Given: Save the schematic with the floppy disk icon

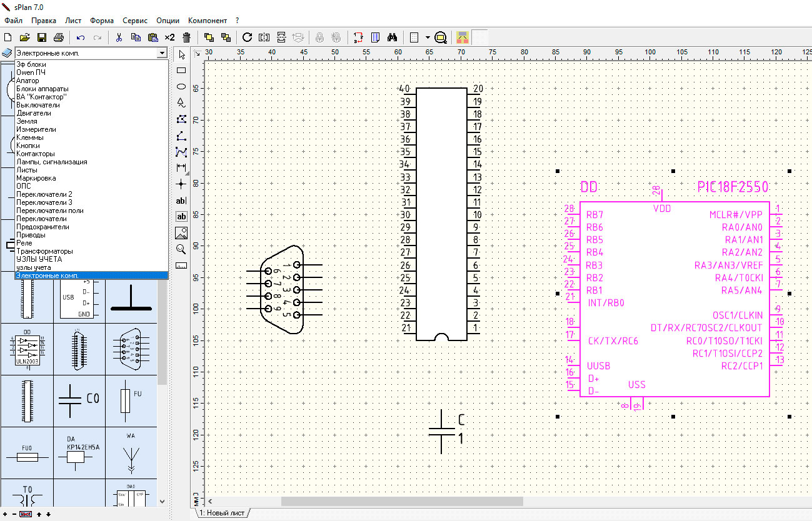Looking at the screenshot, I should tap(42, 37).
